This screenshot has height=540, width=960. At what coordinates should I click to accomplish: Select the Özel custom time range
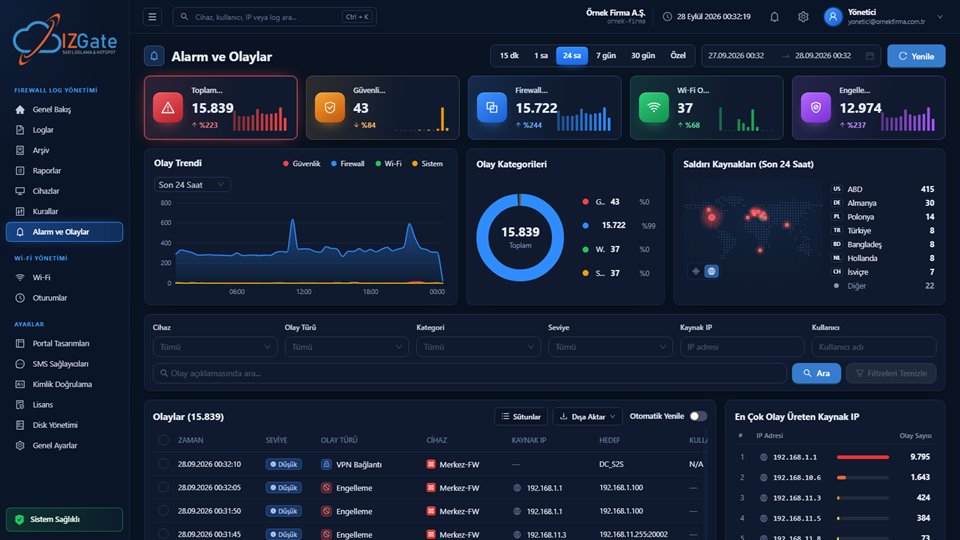click(678, 56)
